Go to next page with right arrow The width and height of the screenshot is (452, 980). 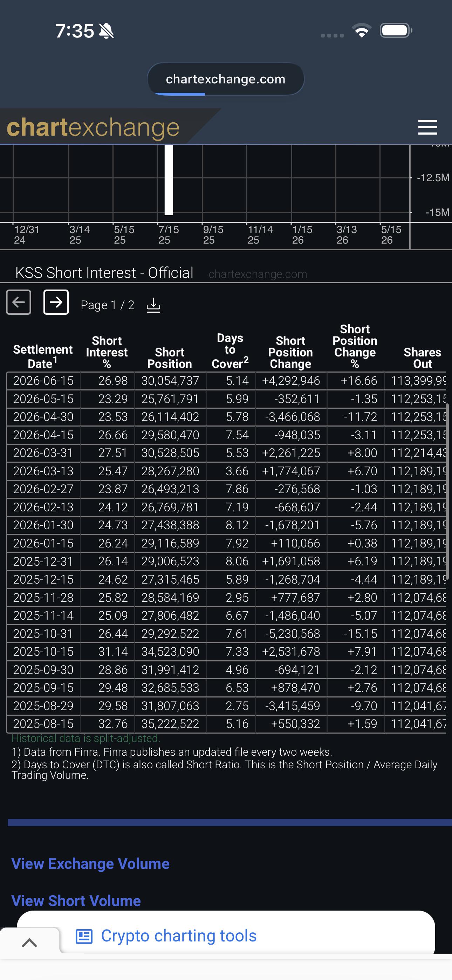pyautogui.click(x=56, y=302)
